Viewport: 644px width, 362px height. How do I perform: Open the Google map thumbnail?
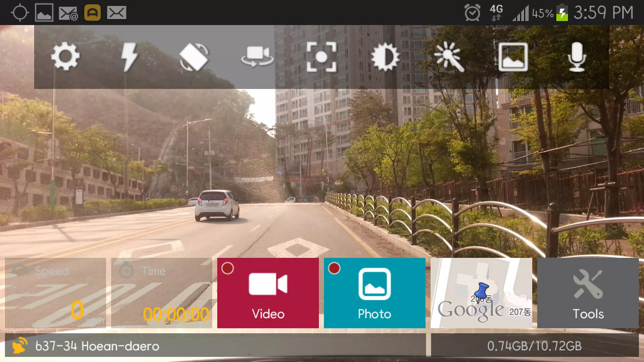(481, 293)
